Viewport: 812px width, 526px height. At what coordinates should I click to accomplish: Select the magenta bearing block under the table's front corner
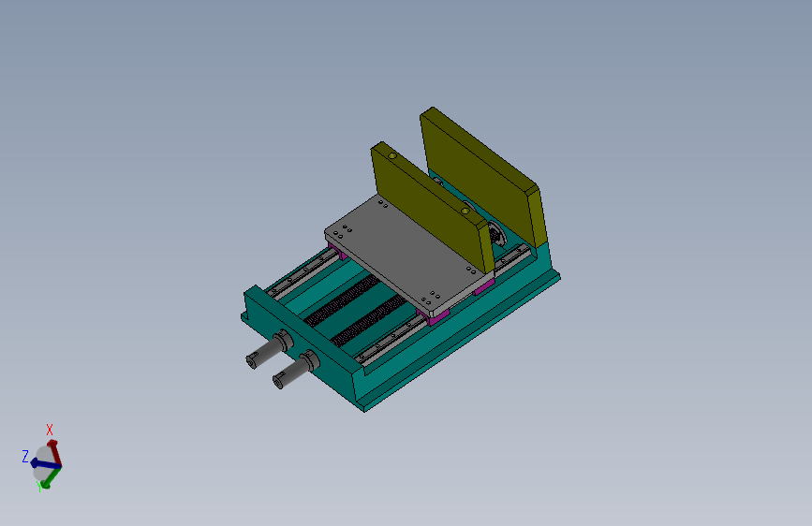[x=436, y=315]
